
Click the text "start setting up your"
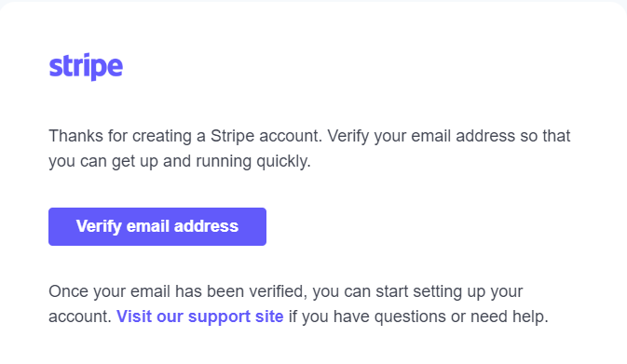click(x=449, y=291)
